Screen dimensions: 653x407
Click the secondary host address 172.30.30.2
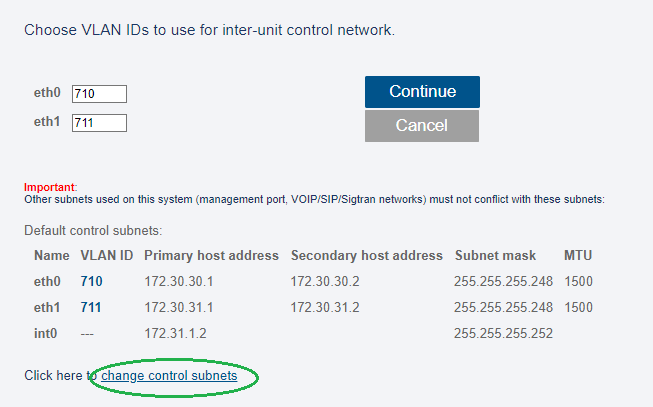pos(326,282)
